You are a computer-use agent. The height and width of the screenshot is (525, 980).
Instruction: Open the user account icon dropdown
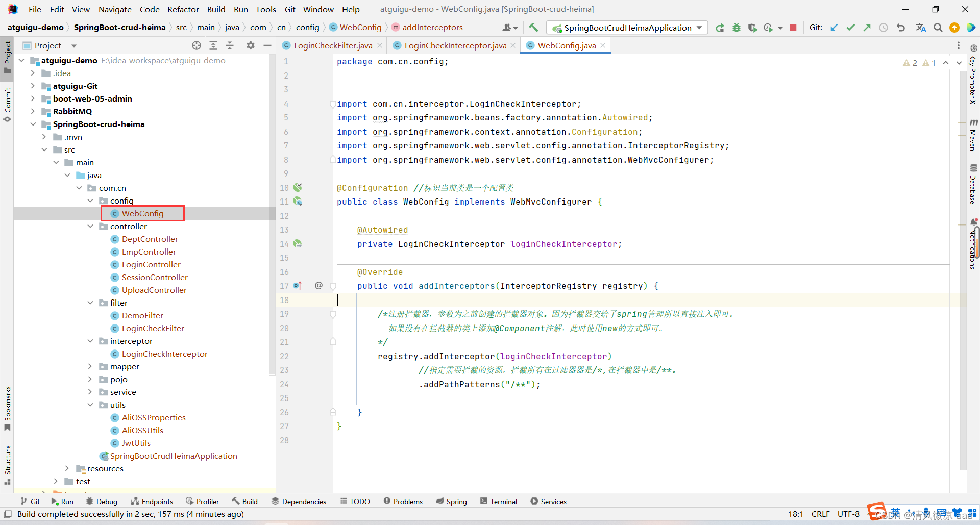[x=510, y=28]
